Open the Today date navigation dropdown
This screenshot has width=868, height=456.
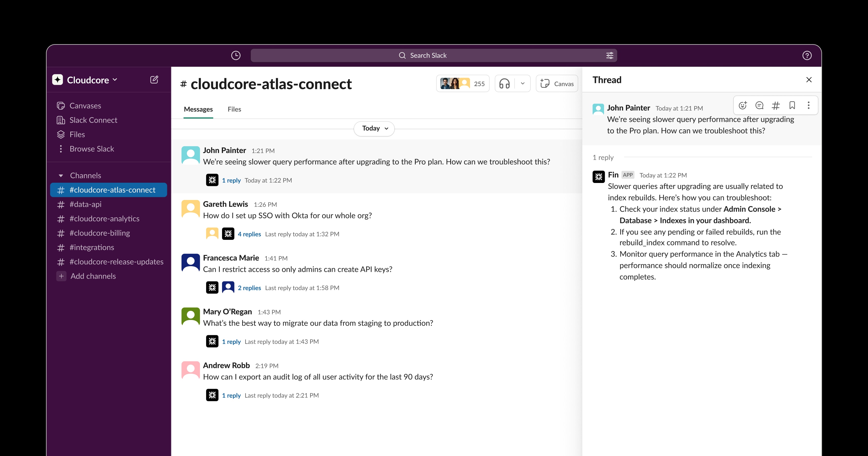coord(374,128)
